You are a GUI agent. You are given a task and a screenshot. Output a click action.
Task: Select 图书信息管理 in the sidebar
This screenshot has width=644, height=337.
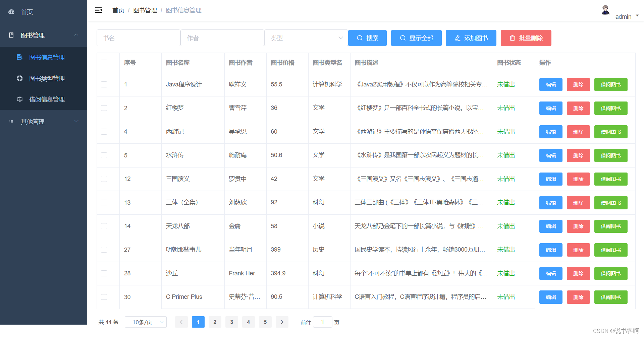tap(44, 57)
